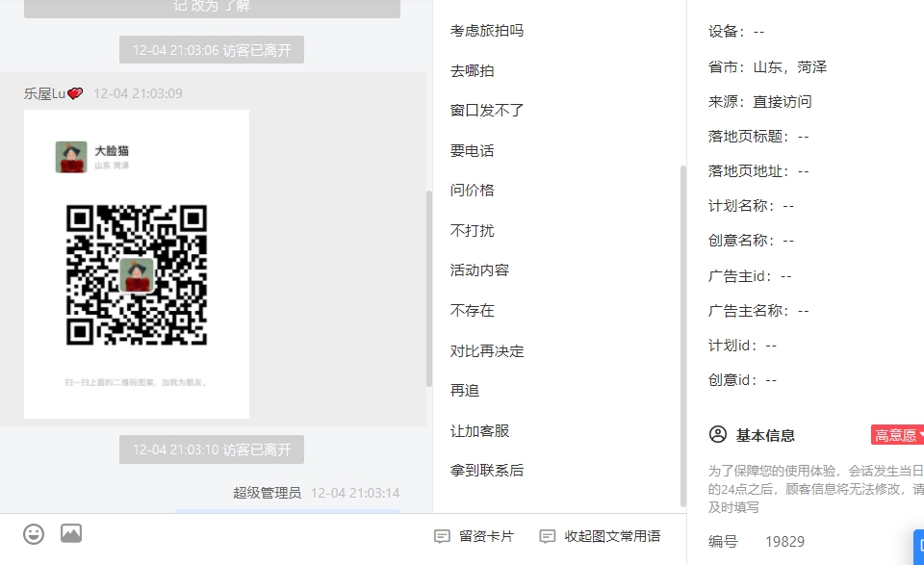Click the send image icon

pyautogui.click(x=71, y=534)
